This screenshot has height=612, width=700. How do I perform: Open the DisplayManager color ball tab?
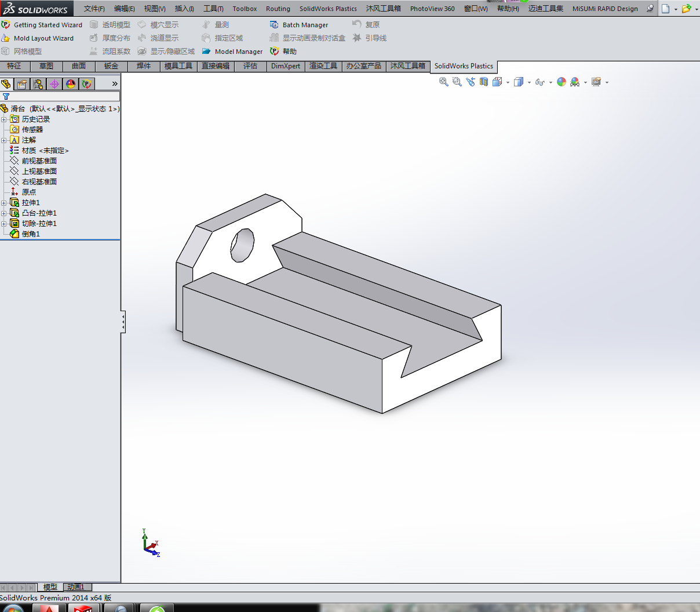point(71,84)
